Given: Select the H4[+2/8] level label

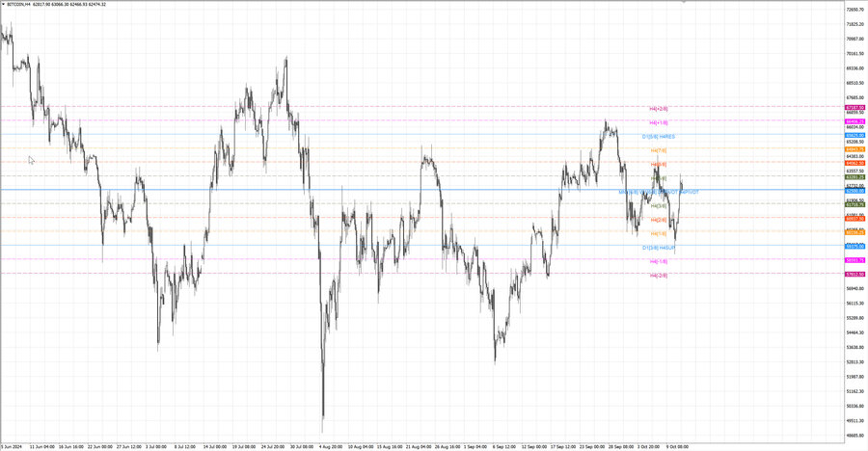Looking at the screenshot, I should pos(659,109).
